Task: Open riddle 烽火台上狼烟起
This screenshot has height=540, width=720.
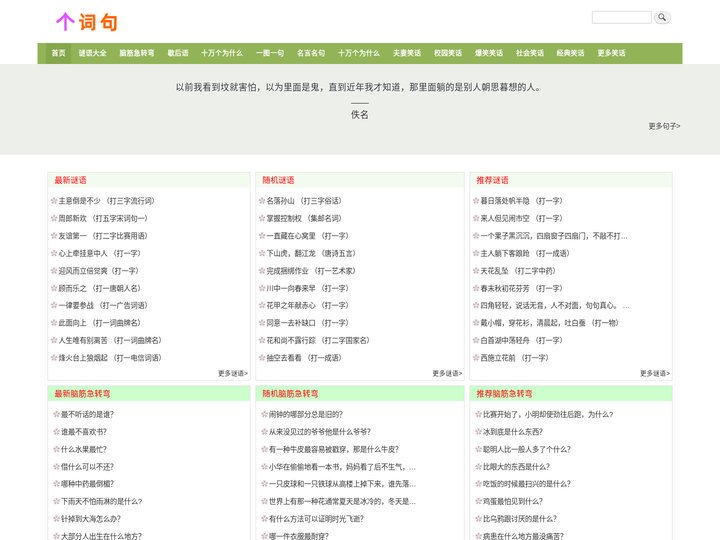Action: [x=110, y=358]
